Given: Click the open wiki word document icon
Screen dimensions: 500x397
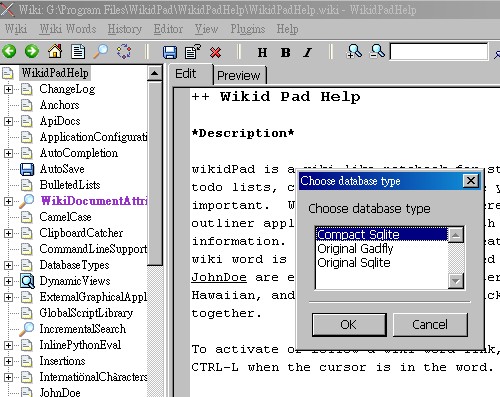Looking at the screenshot, I should click(x=78, y=52).
